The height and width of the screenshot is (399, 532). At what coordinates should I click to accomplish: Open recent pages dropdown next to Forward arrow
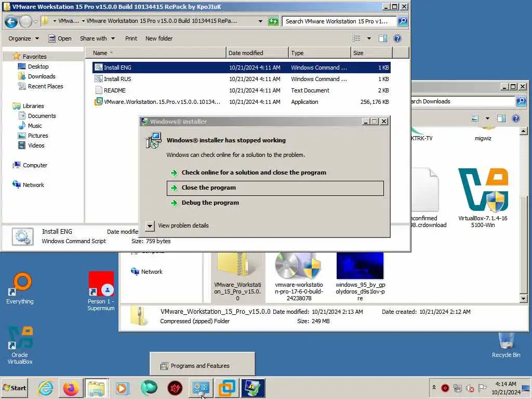point(35,22)
